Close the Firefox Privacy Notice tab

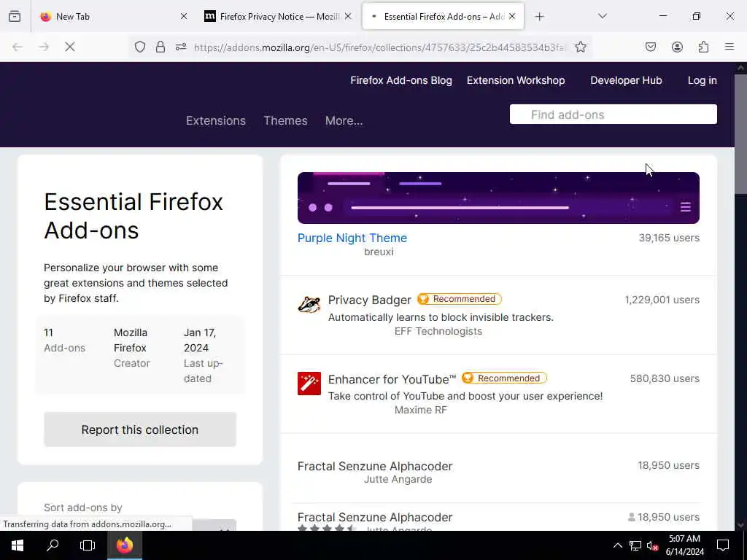[348, 16]
